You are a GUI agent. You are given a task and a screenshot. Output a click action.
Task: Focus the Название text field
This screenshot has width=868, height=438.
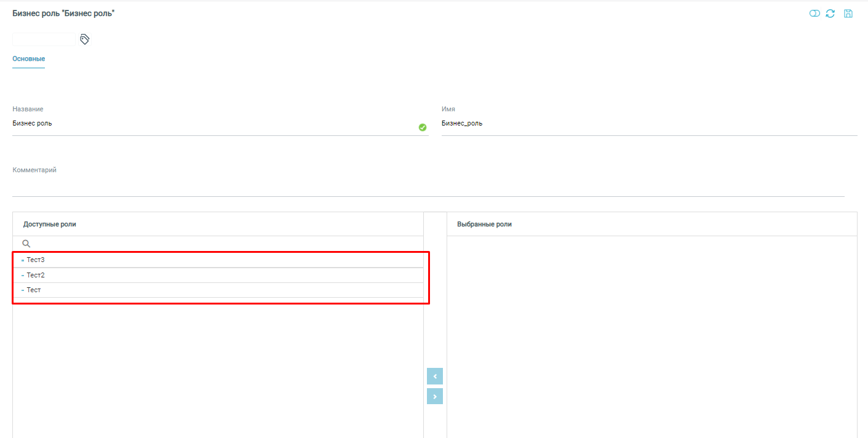[209, 124]
